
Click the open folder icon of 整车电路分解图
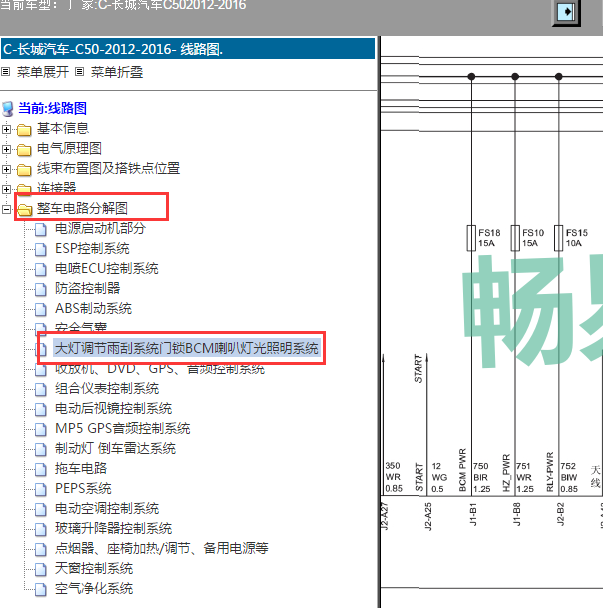[25, 209]
